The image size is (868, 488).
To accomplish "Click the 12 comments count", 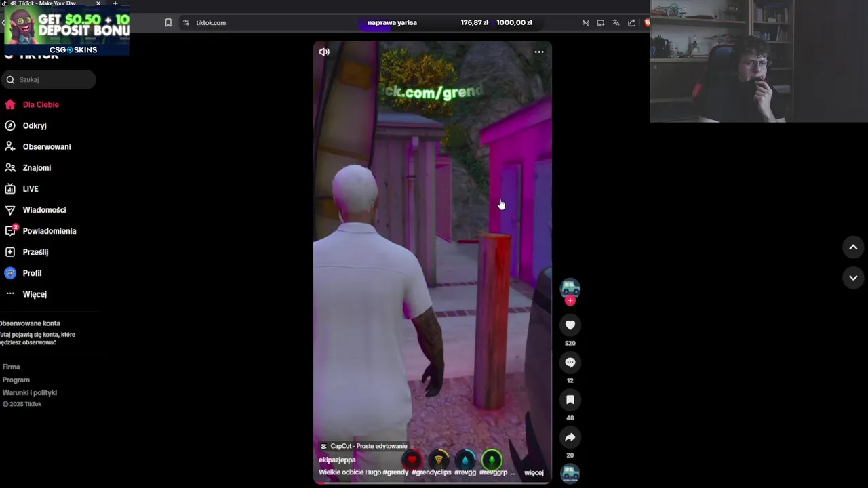I will click(570, 380).
